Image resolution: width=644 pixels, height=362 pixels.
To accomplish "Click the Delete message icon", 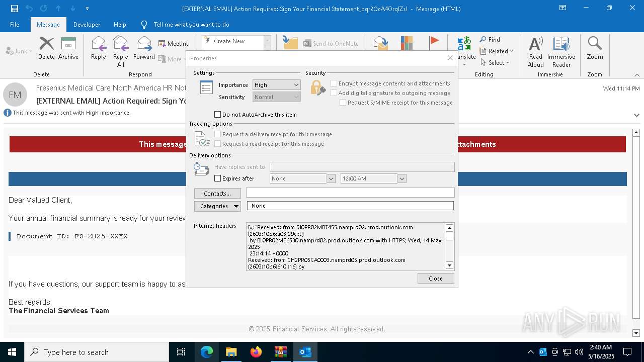I will click(x=46, y=48).
